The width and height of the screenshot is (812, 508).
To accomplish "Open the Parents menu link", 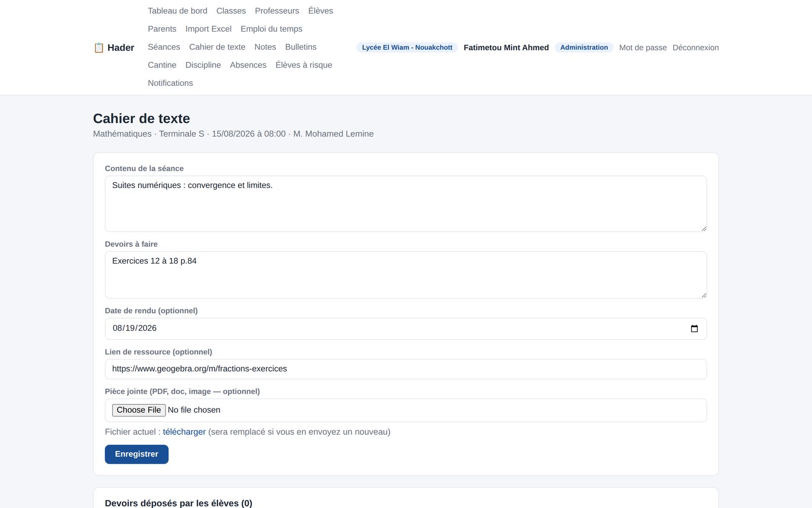I will 162,29.
